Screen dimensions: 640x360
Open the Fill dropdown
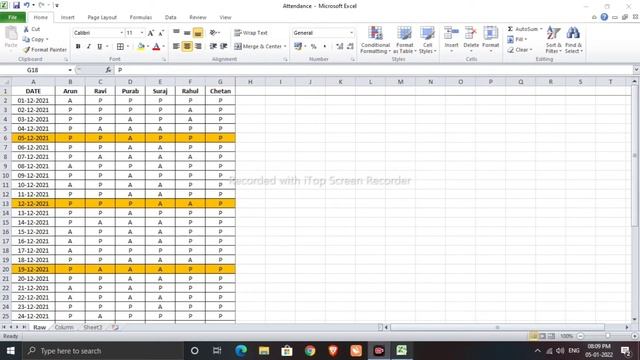pyautogui.click(x=517, y=39)
